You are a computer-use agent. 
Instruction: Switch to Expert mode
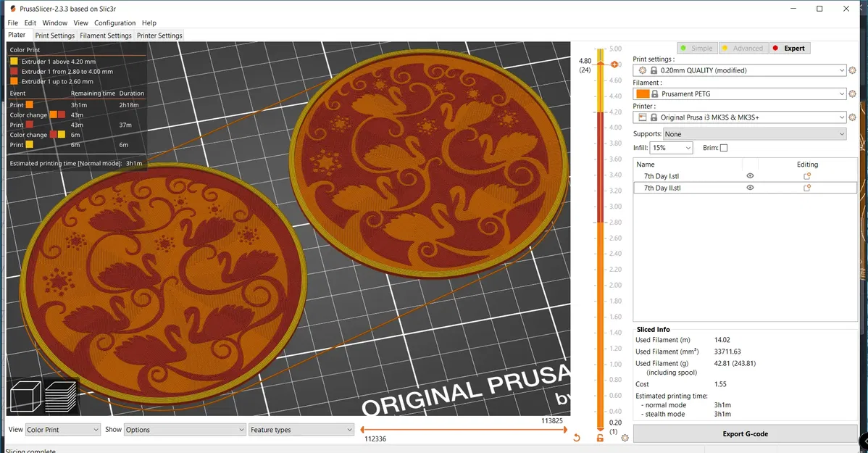789,48
